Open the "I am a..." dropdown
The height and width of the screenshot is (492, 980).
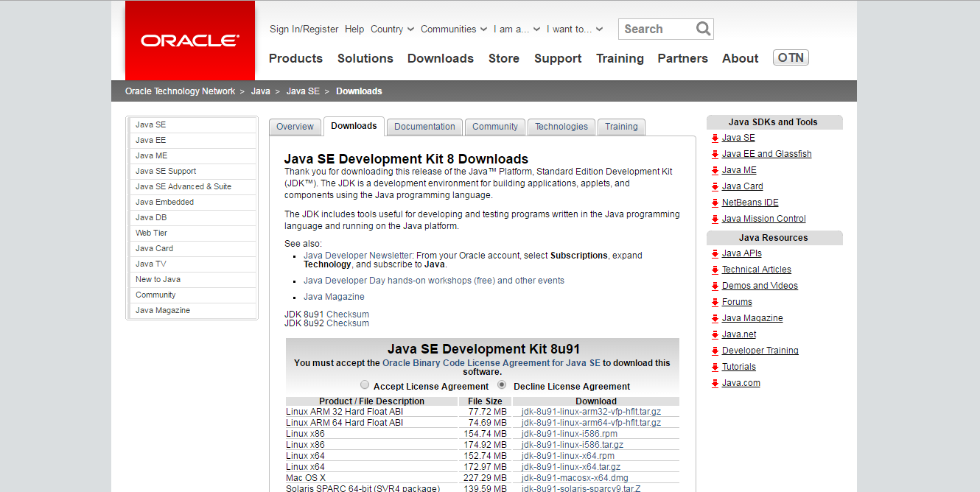coord(517,29)
